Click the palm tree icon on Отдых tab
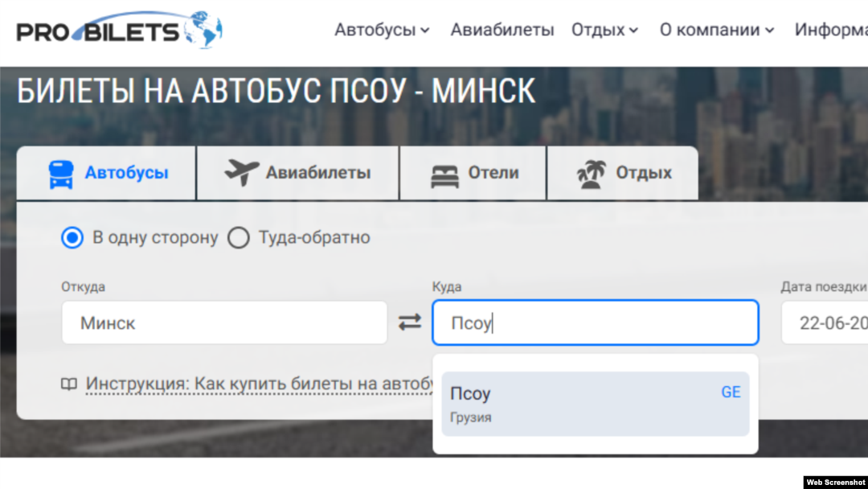This screenshot has width=868, height=489. coord(592,175)
